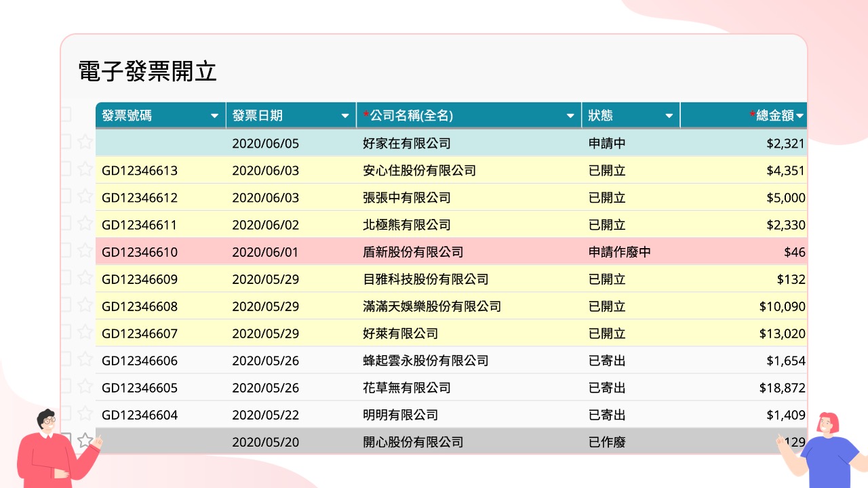Check the box beside GD12346609
The image size is (868, 488).
[65, 277]
